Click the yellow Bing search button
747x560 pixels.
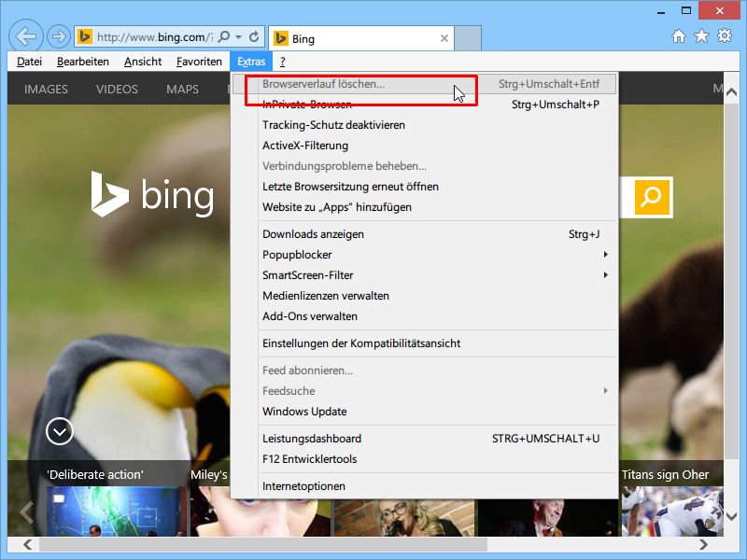(x=651, y=196)
